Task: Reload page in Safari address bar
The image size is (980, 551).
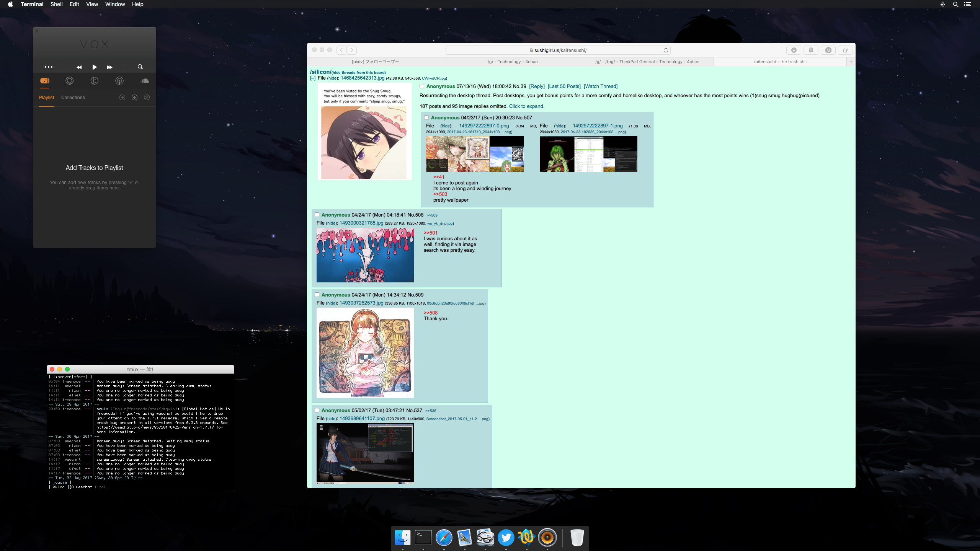Action: coord(666,50)
